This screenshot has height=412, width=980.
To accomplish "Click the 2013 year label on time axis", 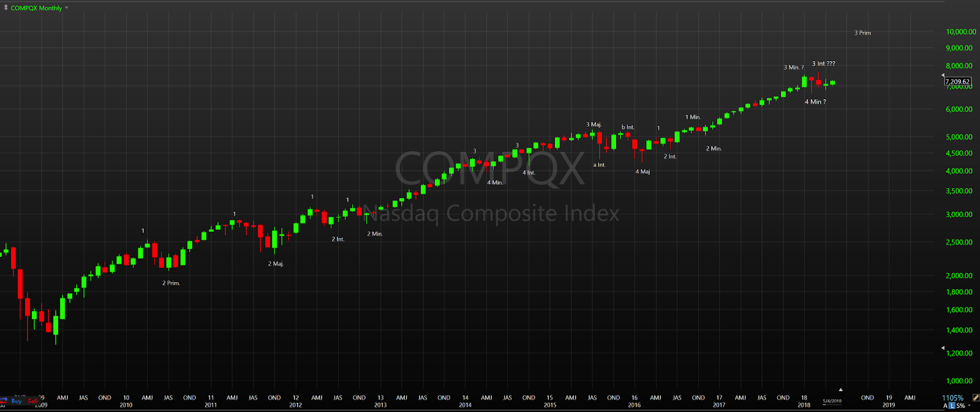I will click(380, 405).
